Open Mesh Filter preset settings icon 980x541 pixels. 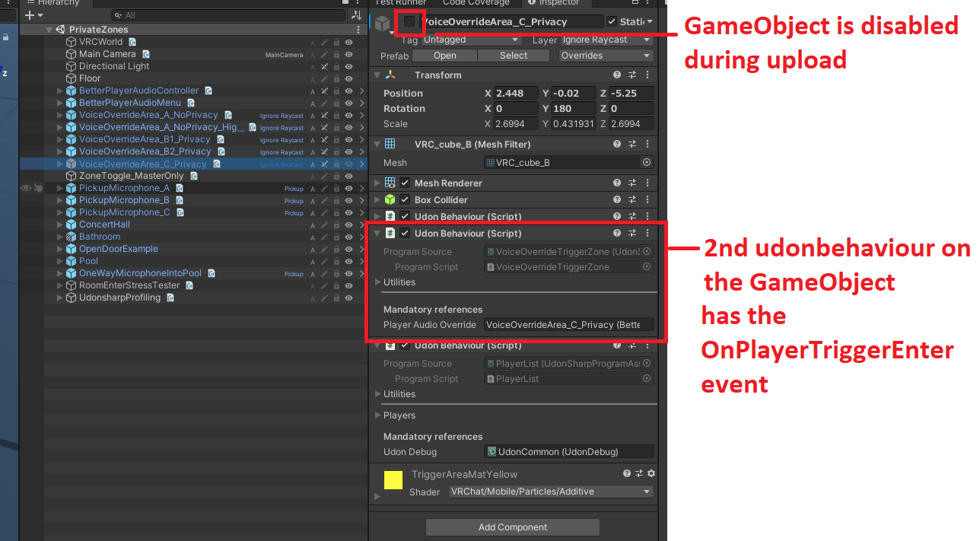(x=632, y=144)
